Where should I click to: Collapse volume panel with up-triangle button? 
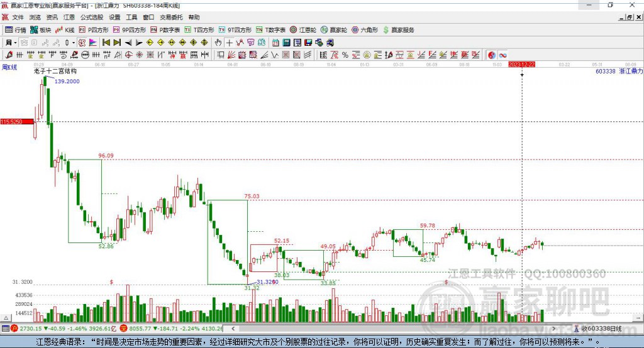pos(6,318)
